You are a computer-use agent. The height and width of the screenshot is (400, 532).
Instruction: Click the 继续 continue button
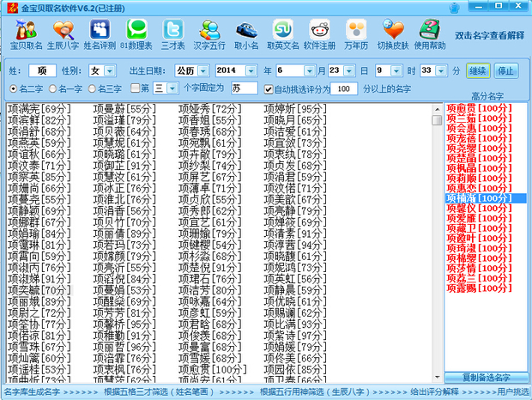click(478, 70)
